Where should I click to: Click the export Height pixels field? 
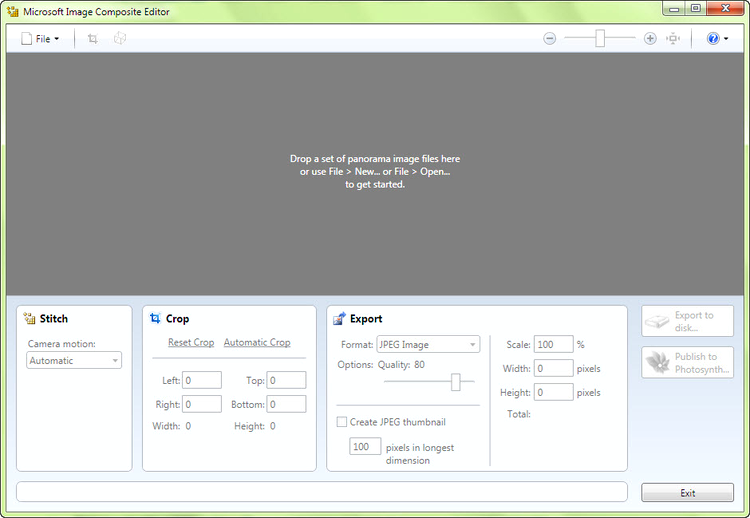tap(553, 392)
